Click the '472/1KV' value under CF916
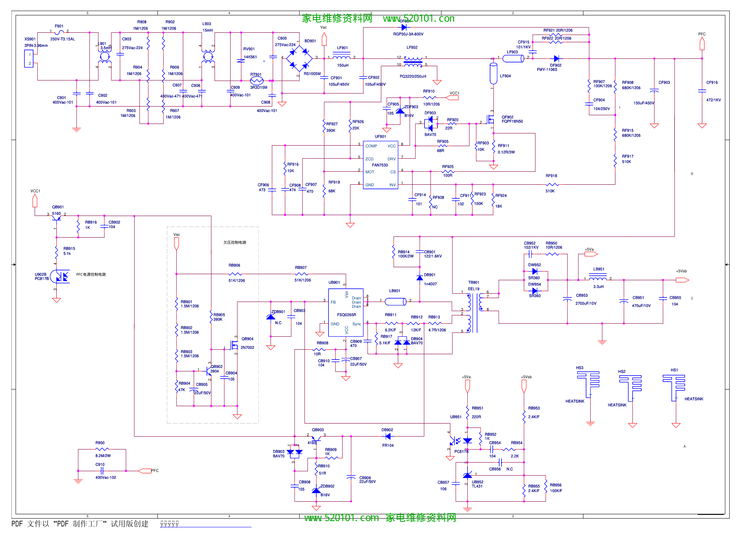 (713, 100)
